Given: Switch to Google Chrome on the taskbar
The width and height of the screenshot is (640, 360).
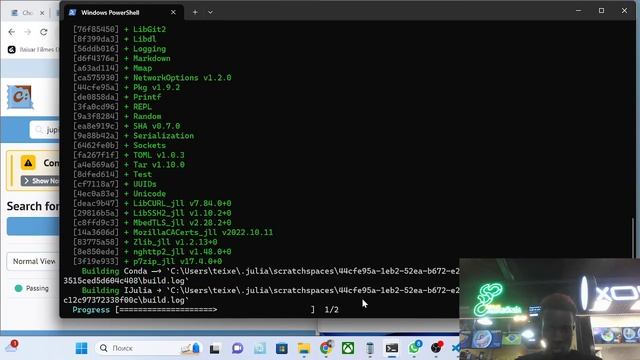Looking at the screenshot, I should tap(326, 348).
